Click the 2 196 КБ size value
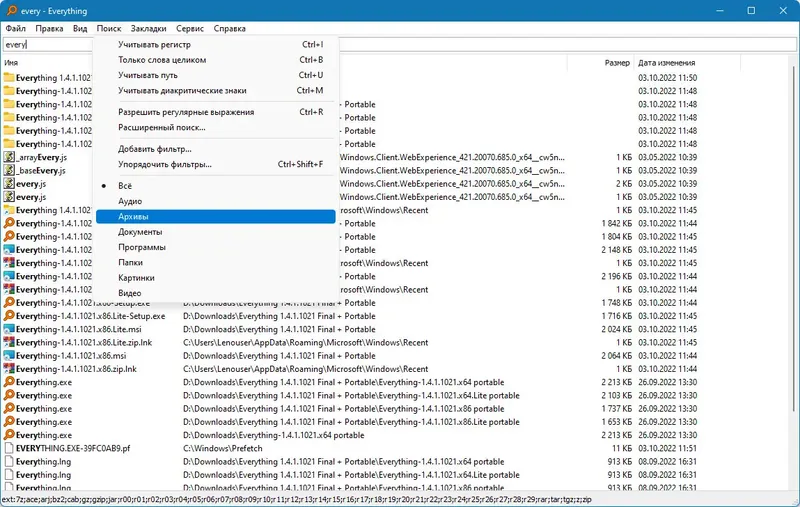This screenshot has width=800, height=507. click(616, 276)
